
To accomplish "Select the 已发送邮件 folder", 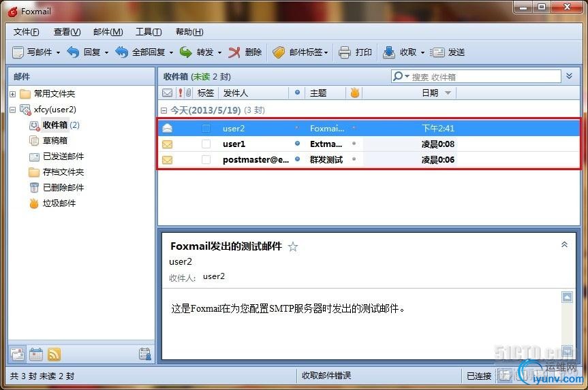I will point(57,157).
